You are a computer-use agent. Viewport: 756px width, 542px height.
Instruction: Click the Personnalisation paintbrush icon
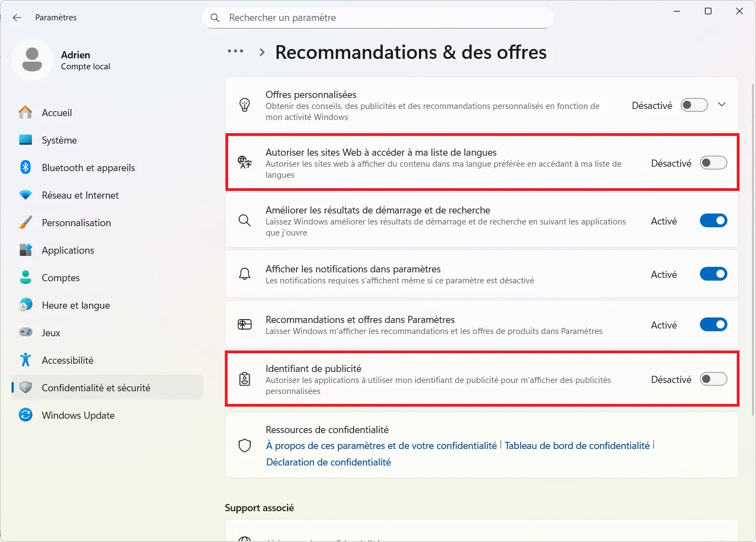pos(25,222)
